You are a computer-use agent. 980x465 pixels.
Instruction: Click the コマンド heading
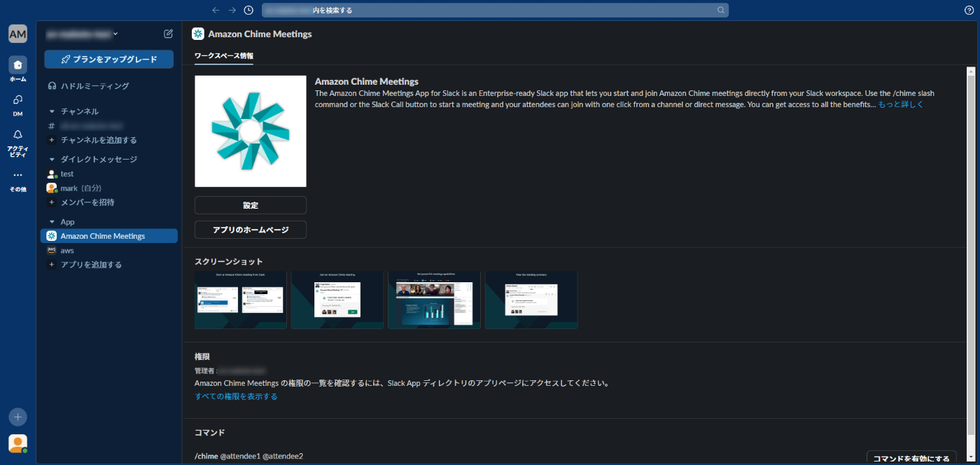[x=209, y=433]
